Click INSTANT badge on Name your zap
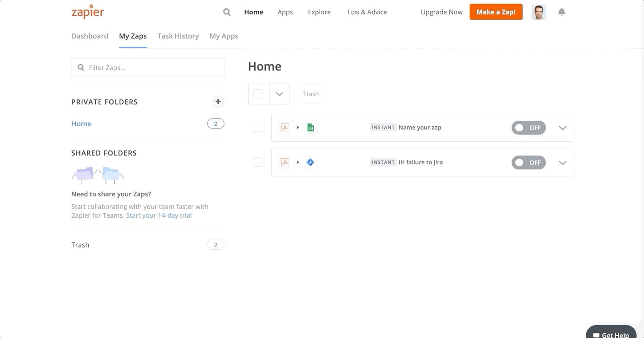Screen dimensions: 644x338 [383, 127]
